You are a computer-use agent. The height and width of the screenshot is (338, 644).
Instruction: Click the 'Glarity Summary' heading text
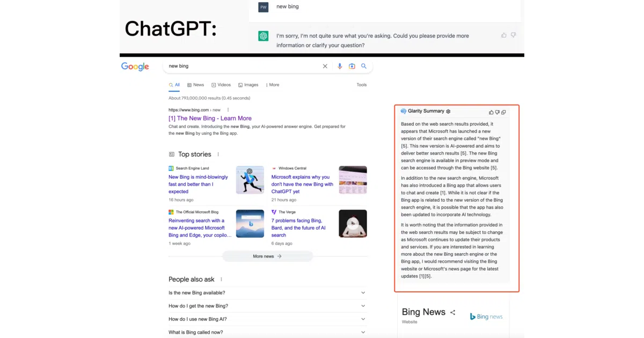click(x=426, y=111)
